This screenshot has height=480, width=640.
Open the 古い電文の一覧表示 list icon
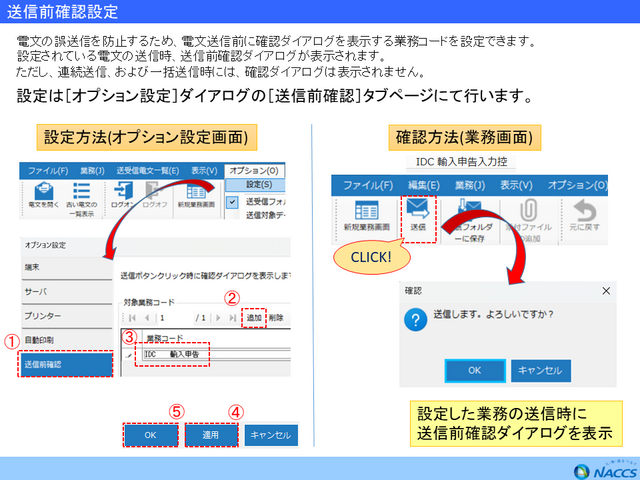(81, 191)
